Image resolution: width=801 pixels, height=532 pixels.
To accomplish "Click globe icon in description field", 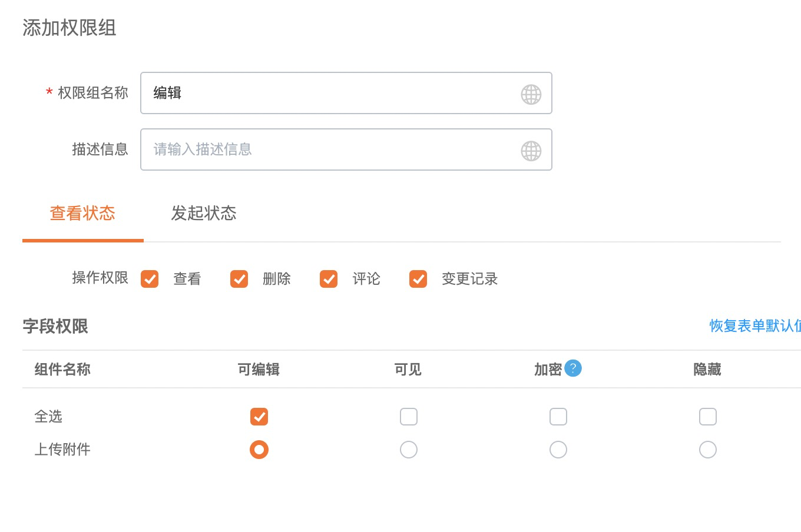I will click(x=531, y=151).
